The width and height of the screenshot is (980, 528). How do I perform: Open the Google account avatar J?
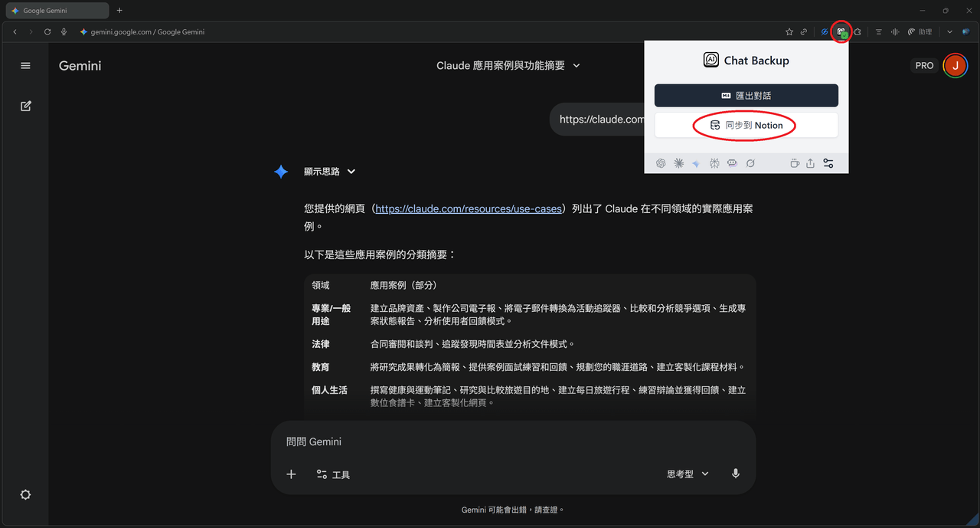[x=955, y=66]
